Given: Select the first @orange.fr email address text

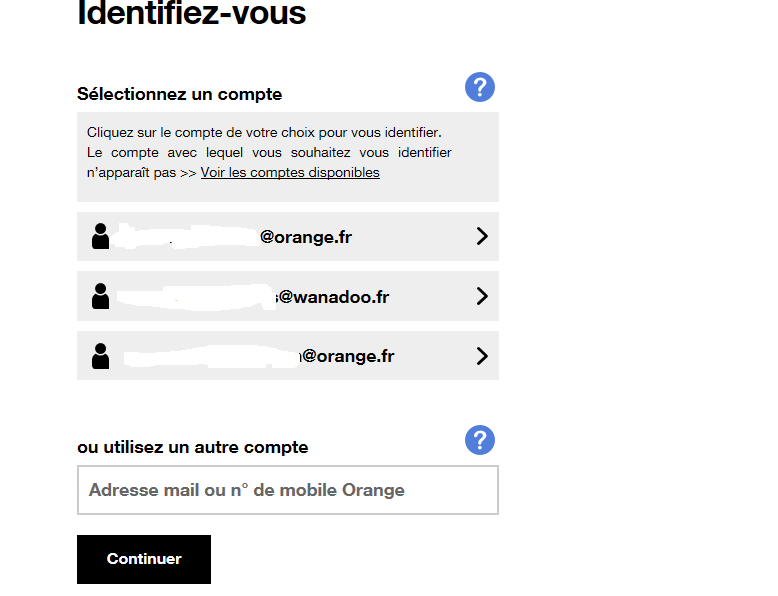Looking at the screenshot, I should [305, 237].
